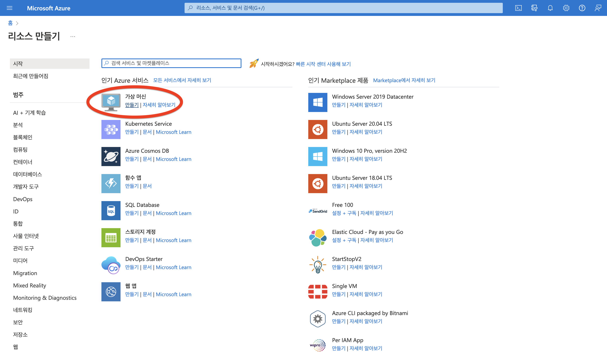The height and width of the screenshot is (364, 607).
Task: Open the hamburger portal menu
Action: [10, 8]
